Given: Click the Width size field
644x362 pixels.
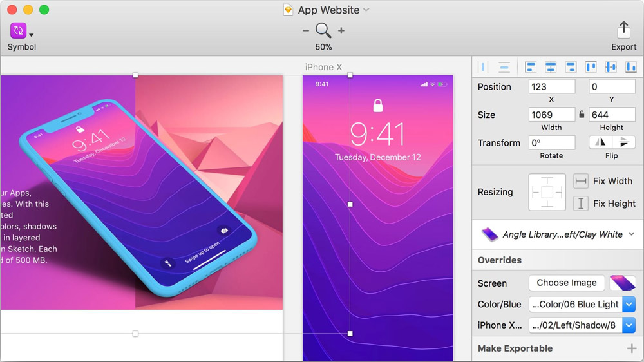Looking at the screenshot, I should [552, 115].
